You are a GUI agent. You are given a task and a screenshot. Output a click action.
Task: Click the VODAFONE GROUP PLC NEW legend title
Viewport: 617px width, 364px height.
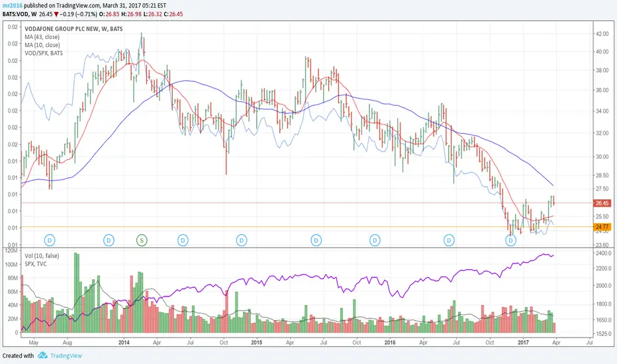tap(73, 28)
